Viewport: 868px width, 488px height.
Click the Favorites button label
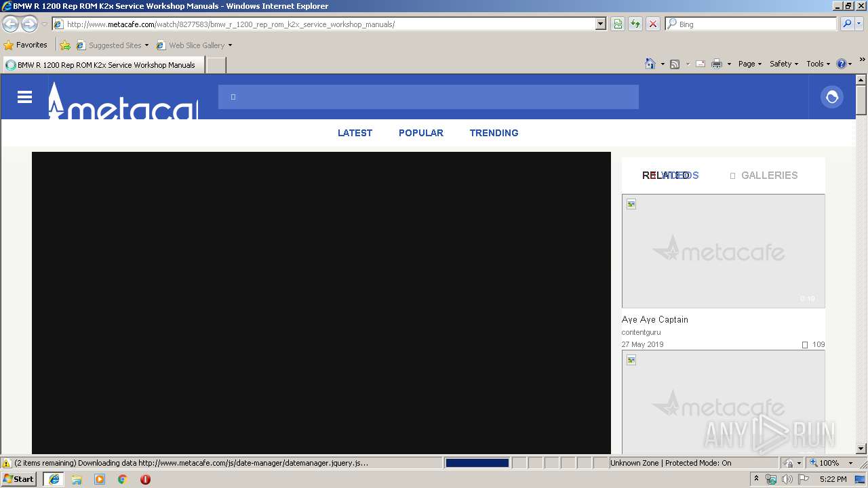pyautogui.click(x=32, y=45)
